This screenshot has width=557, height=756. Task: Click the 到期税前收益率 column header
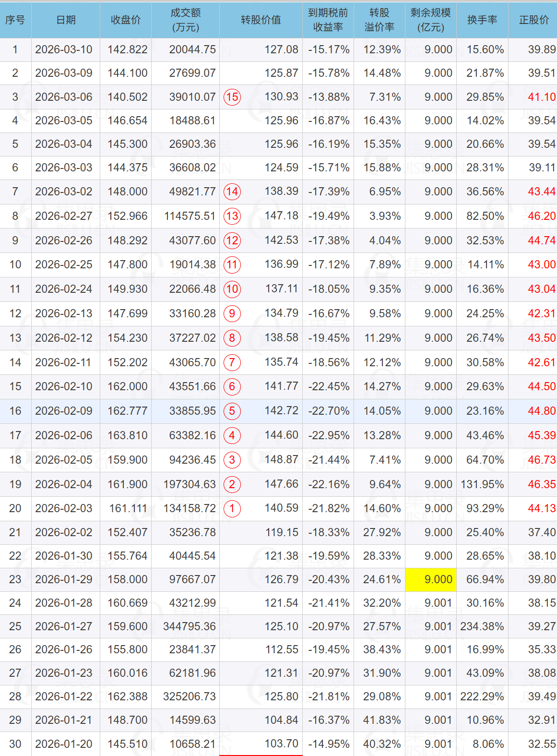click(x=328, y=20)
